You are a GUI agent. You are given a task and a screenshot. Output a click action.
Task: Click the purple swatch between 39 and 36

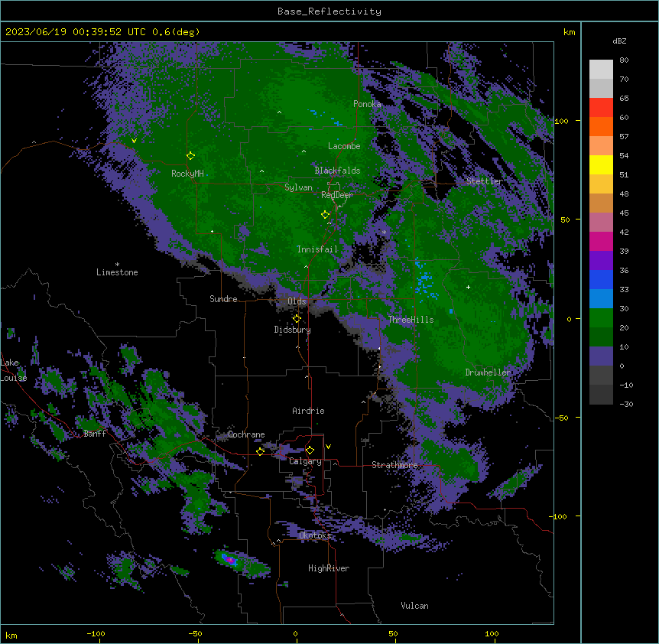coord(601,261)
